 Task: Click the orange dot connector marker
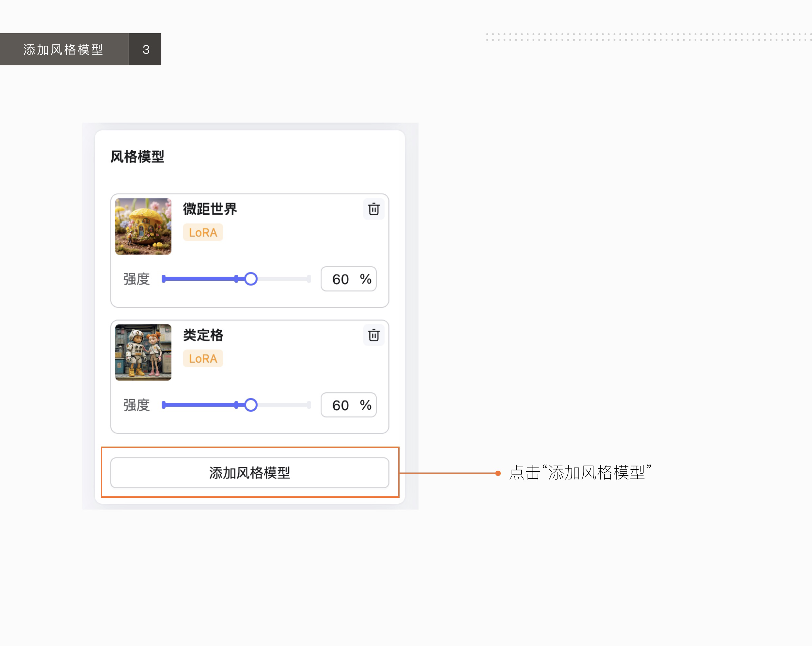tap(498, 473)
